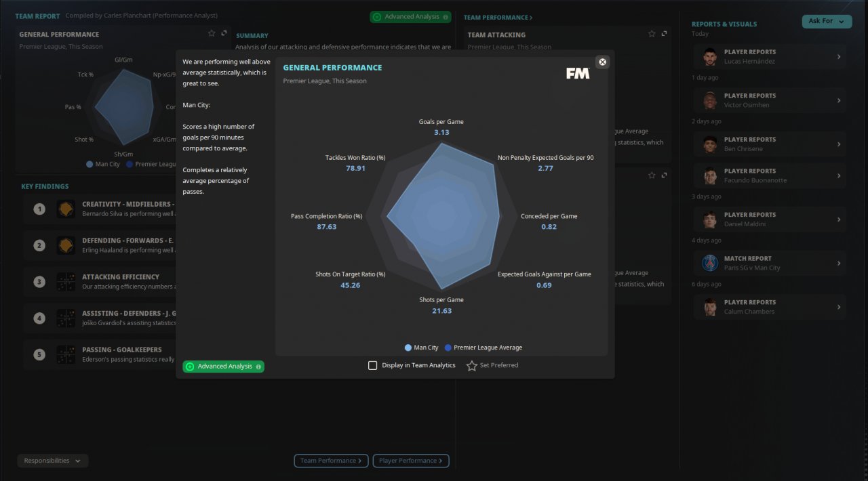Screen dimensions: 868x481
Task: Expand the Victor Osimhen report arrow
Action: 839,100
